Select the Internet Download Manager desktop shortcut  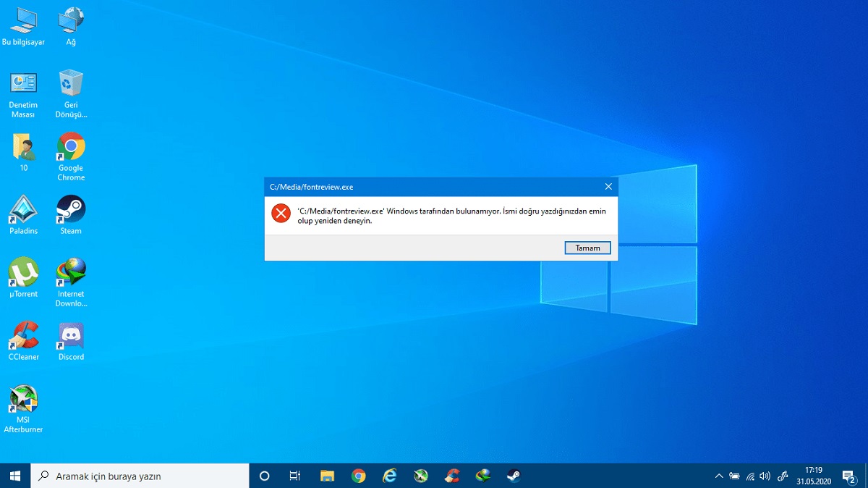click(71, 283)
